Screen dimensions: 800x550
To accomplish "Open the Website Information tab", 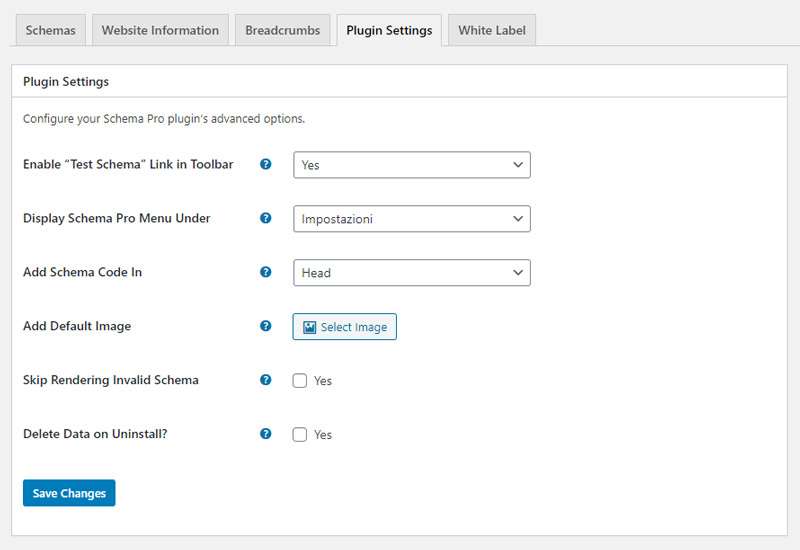I will pyautogui.click(x=160, y=31).
